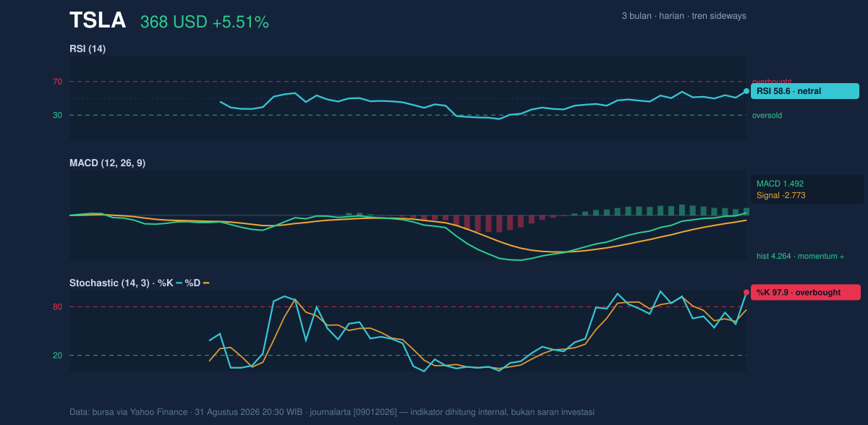
Task: Click the TSLA ticker symbol
Action: [98, 21]
